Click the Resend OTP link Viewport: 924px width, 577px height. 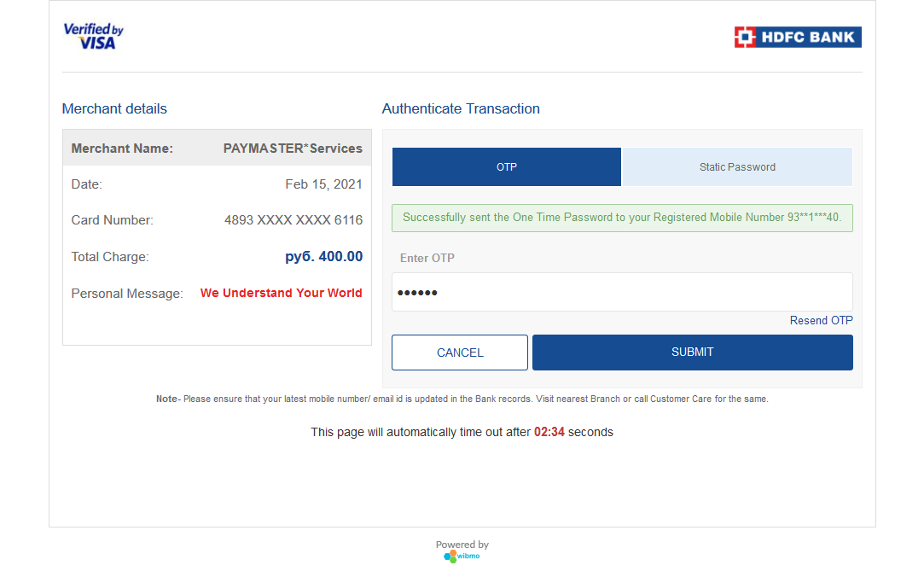click(x=821, y=321)
